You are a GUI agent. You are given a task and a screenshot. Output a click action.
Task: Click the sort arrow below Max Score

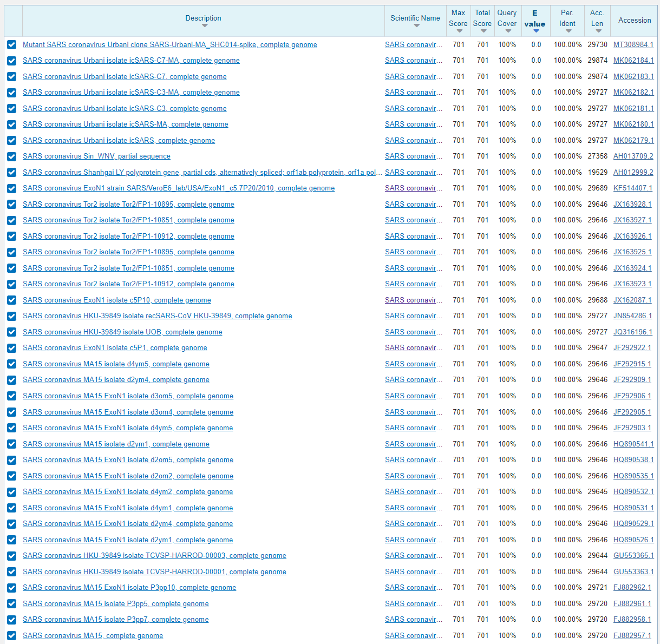point(459,31)
